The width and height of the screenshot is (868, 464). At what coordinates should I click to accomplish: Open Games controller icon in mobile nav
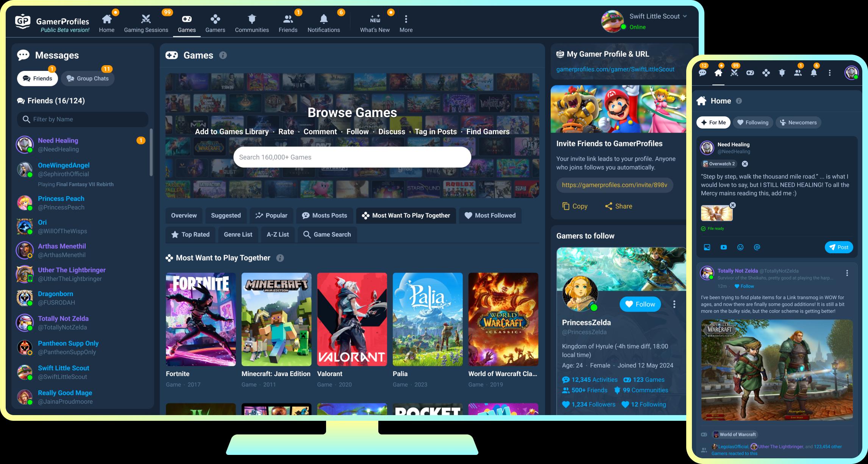750,72
